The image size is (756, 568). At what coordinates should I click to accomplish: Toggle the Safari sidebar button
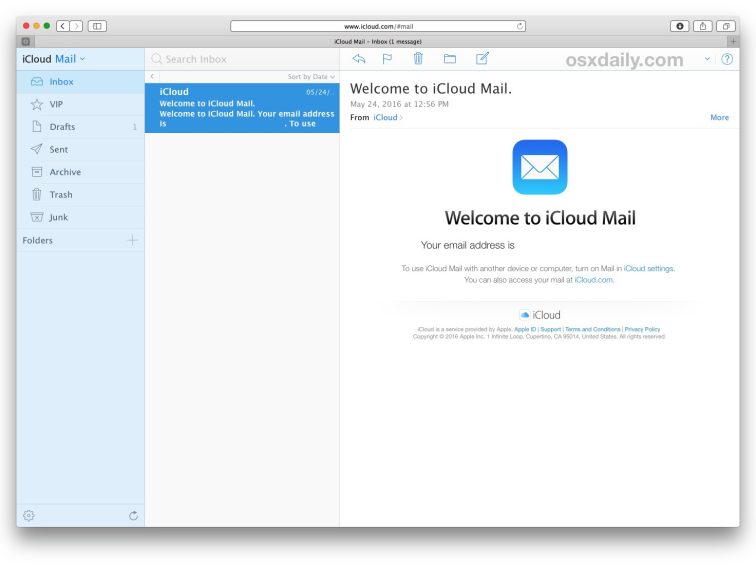pos(97,26)
